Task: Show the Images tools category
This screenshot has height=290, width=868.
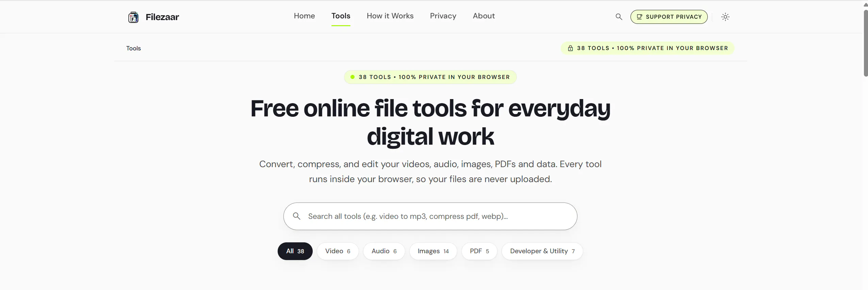Action: (433, 251)
